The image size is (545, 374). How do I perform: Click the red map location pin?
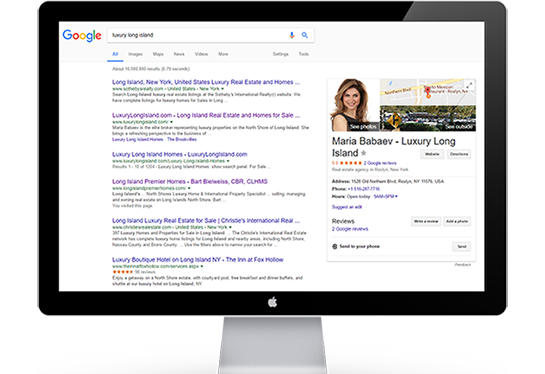[428, 92]
